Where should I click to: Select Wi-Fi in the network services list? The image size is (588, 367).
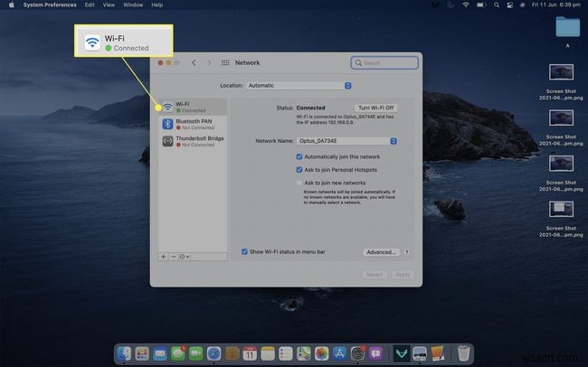[189, 108]
